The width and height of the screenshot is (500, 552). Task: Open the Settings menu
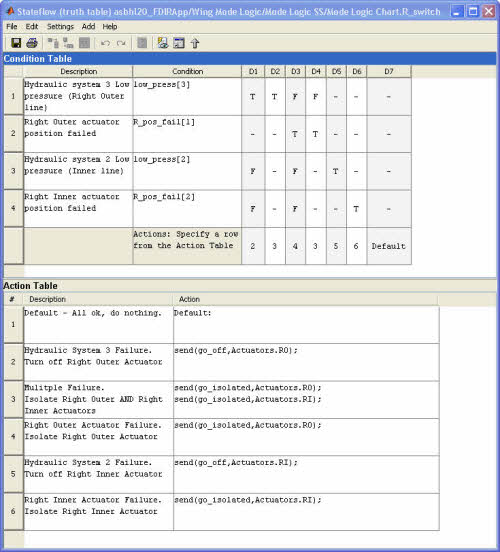[x=60, y=26]
